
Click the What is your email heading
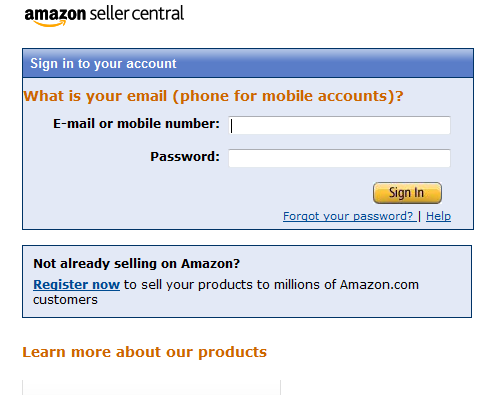coord(213,96)
